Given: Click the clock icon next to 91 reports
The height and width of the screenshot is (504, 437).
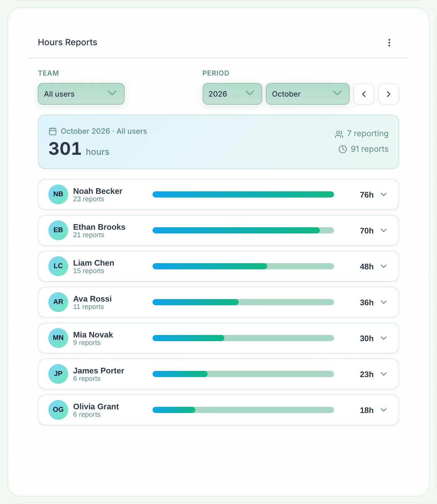Looking at the screenshot, I should coord(343,149).
